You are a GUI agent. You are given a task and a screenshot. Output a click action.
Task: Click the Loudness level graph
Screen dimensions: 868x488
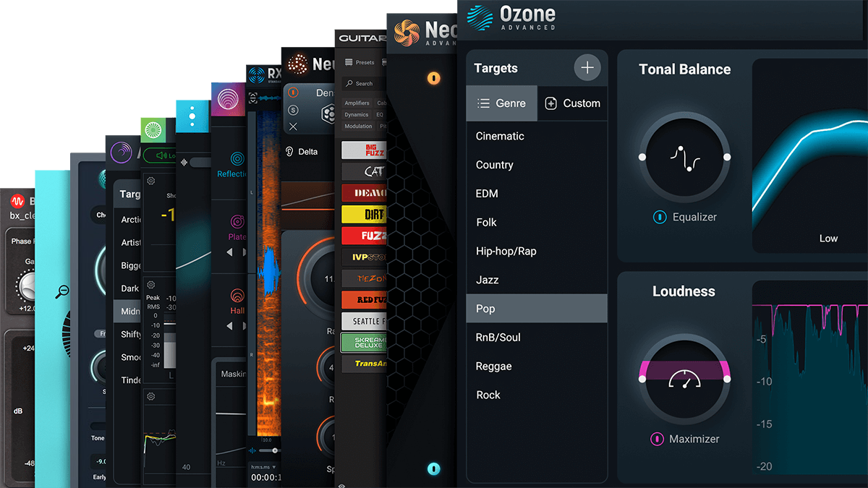[810, 376]
